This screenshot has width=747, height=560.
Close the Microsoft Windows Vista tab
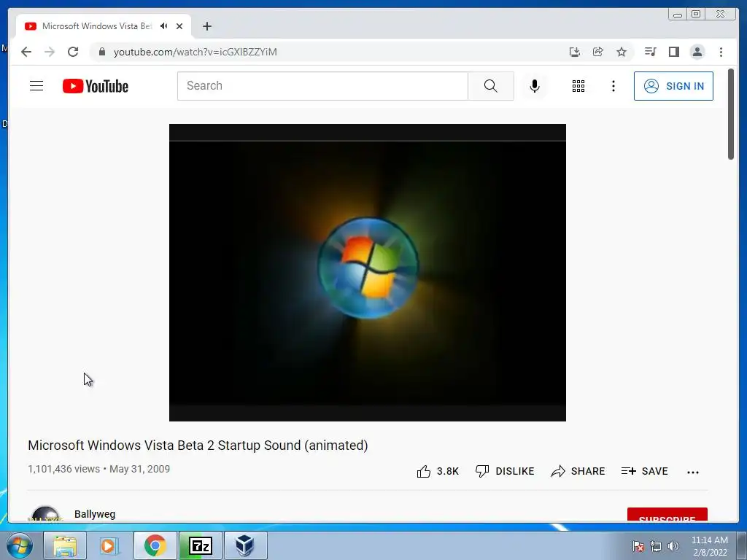(x=179, y=26)
